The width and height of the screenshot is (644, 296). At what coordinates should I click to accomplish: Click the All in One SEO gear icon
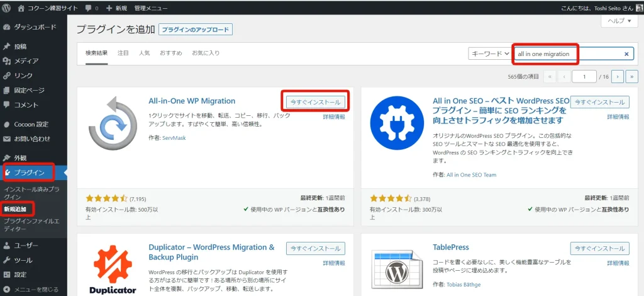396,123
